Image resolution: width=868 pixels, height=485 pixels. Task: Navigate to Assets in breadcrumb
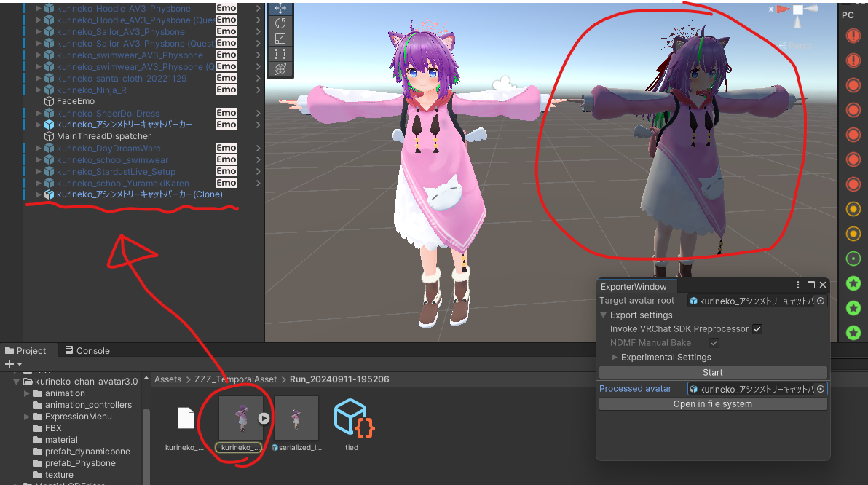pyautogui.click(x=167, y=379)
